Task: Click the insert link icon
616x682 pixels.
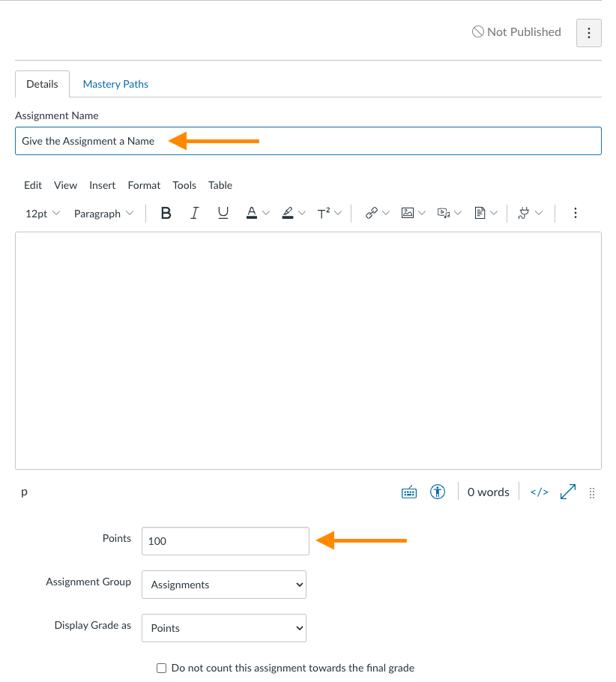Action: [371, 214]
